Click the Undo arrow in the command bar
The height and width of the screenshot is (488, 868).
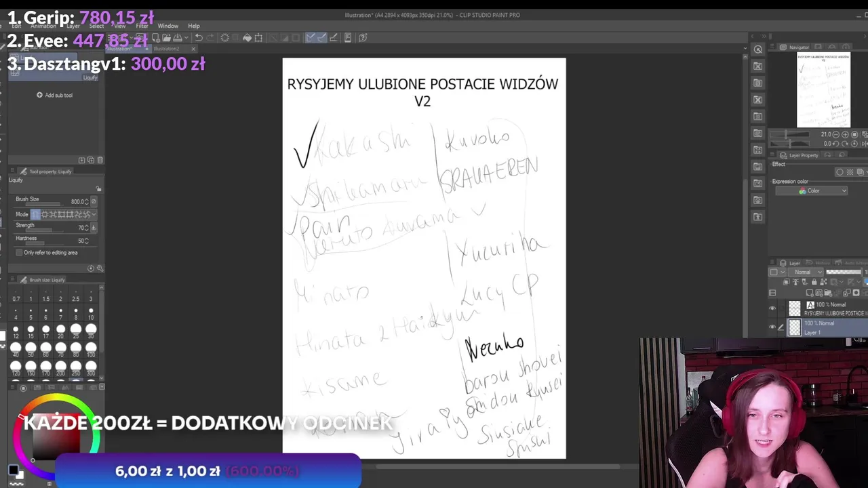click(x=199, y=38)
